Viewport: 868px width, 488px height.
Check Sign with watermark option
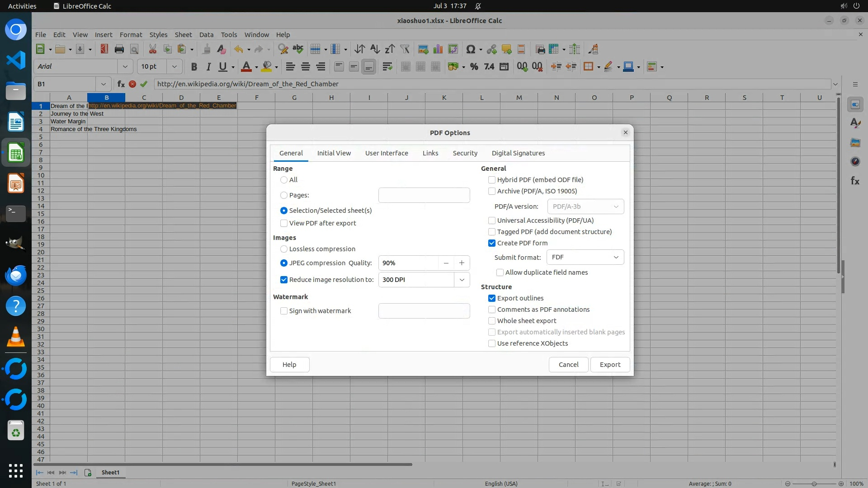(x=284, y=311)
